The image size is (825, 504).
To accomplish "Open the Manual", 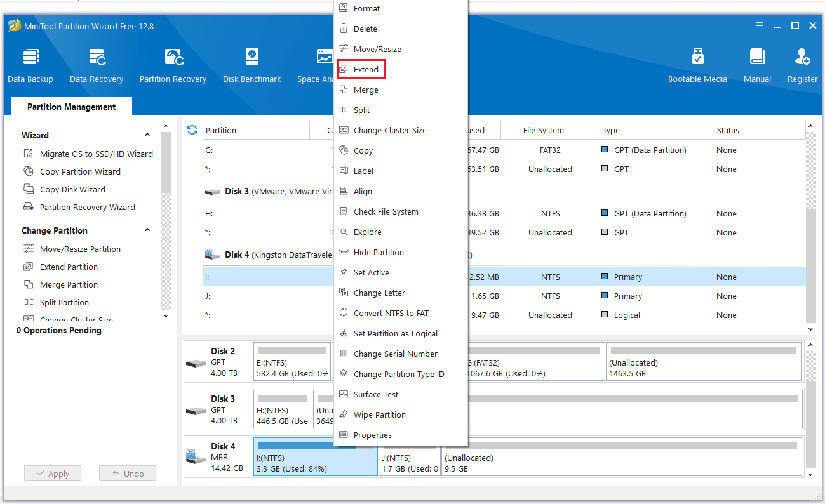I will tap(757, 65).
